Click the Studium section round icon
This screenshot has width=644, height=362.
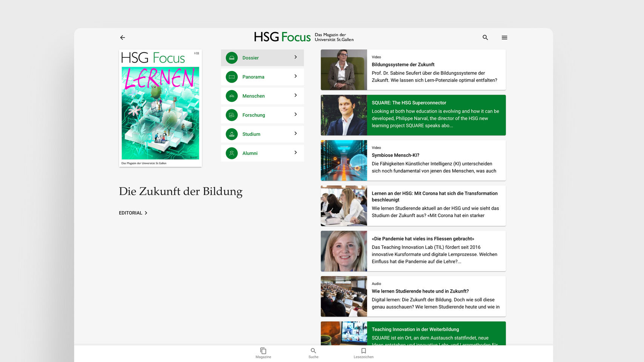232,134
